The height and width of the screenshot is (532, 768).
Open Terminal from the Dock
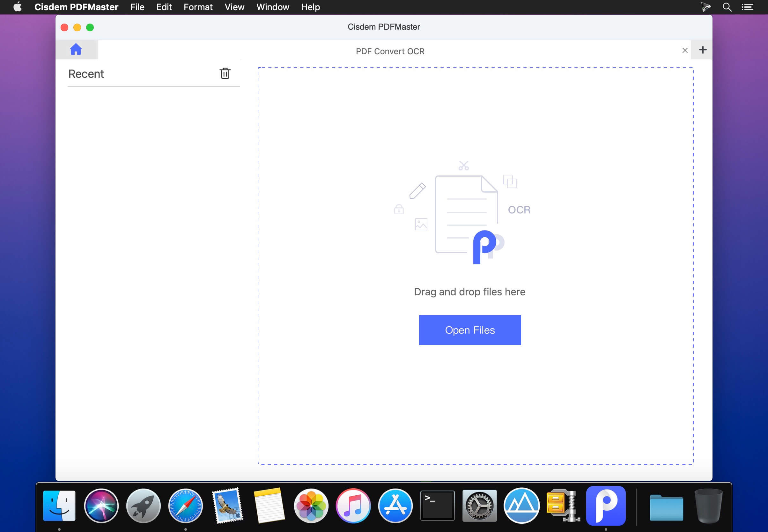[437, 505]
